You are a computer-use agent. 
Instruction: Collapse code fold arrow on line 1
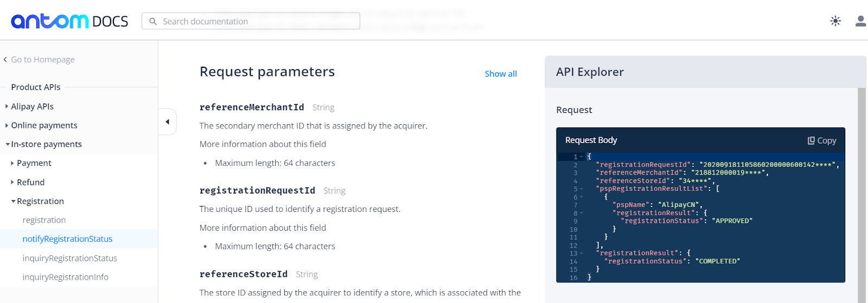coord(582,157)
